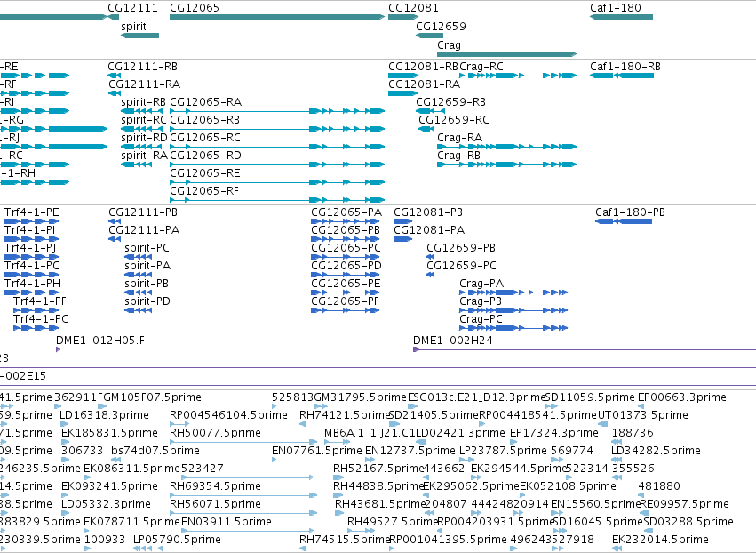Select EST RH52167.5prime
The width and height of the screenshot is (756, 553).
[x=338, y=477]
